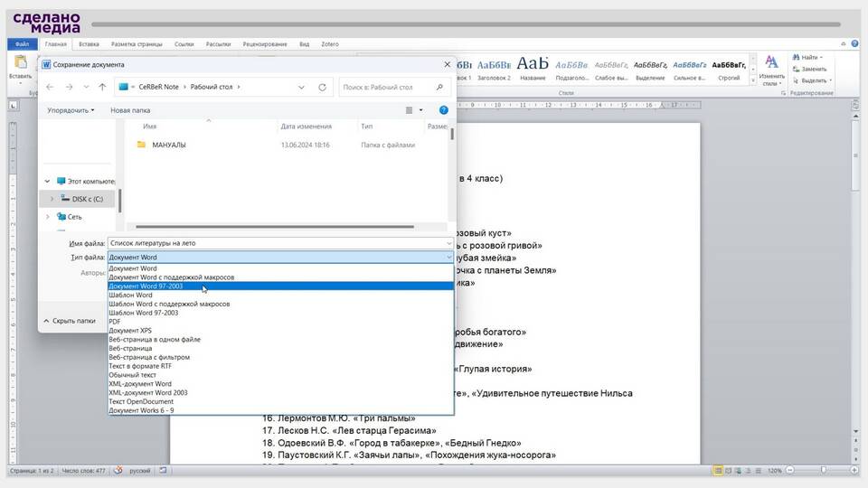
Task: Choose PDF from the file type list
Action: click(x=115, y=322)
